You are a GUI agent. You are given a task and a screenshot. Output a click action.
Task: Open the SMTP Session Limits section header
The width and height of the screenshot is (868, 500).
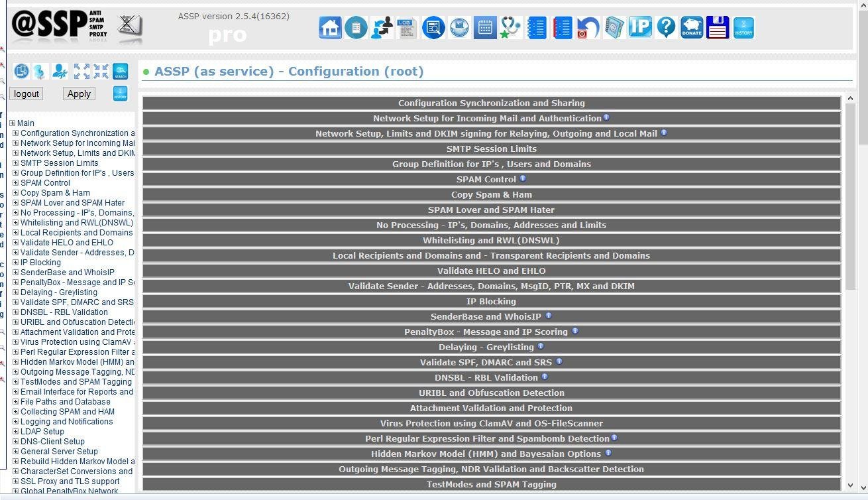point(492,149)
